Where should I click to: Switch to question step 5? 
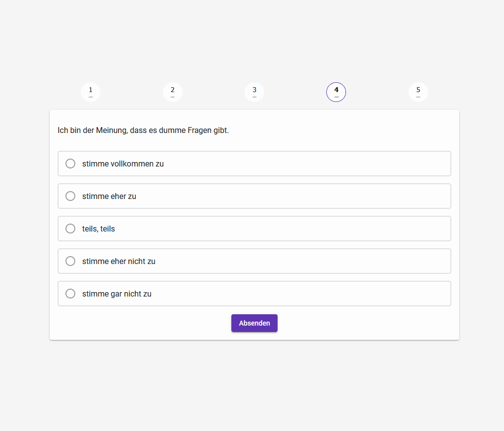[418, 92]
